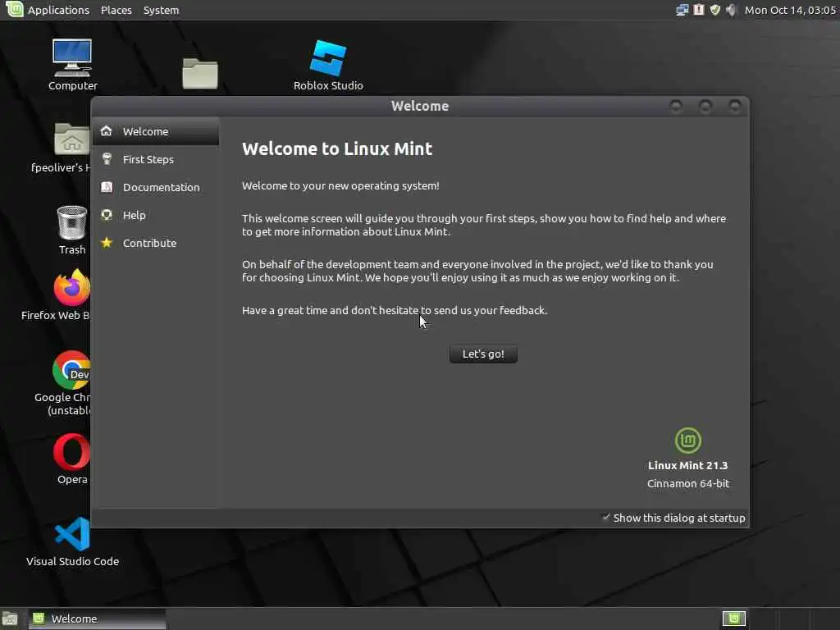Open the System menu
Viewport: 840px width, 630px height.
162,10
